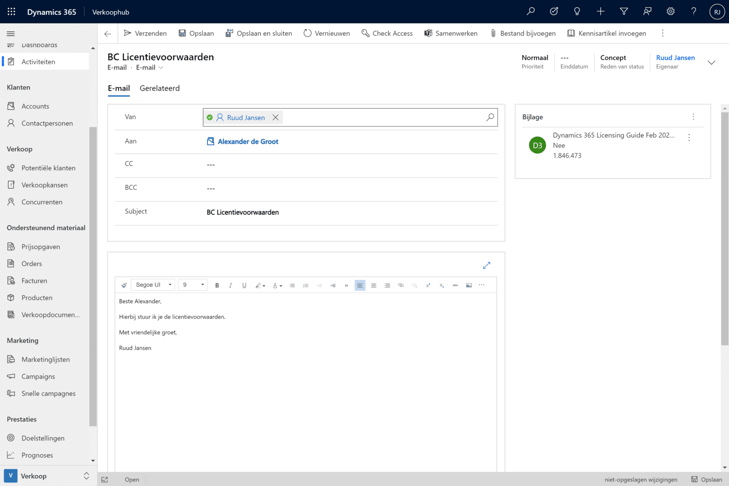Screen dimensions: 729x486
Task: Open the Verkoop area switcher
Action: (47, 476)
